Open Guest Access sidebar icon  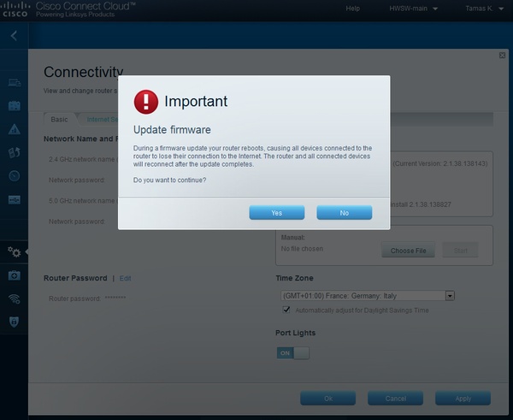click(14, 106)
